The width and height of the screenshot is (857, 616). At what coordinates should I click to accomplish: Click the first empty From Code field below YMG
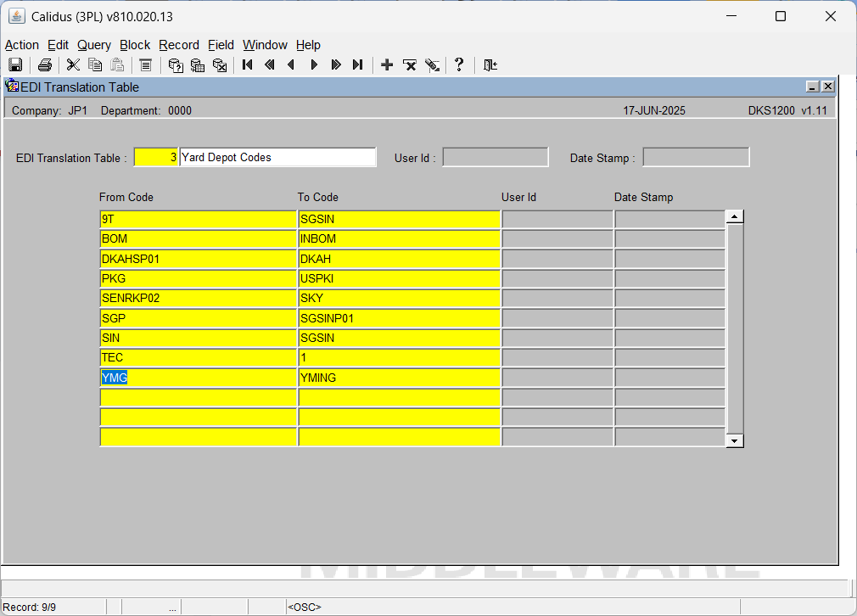pyautogui.click(x=199, y=397)
